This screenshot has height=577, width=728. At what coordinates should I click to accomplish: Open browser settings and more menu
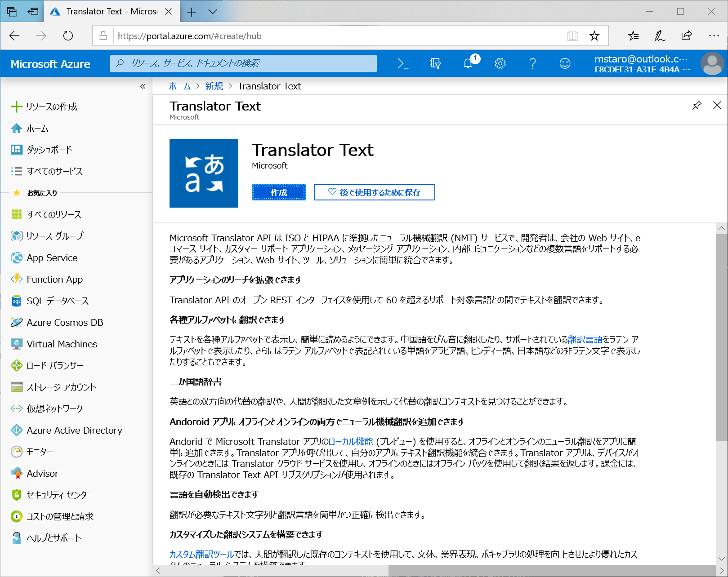click(714, 36)
